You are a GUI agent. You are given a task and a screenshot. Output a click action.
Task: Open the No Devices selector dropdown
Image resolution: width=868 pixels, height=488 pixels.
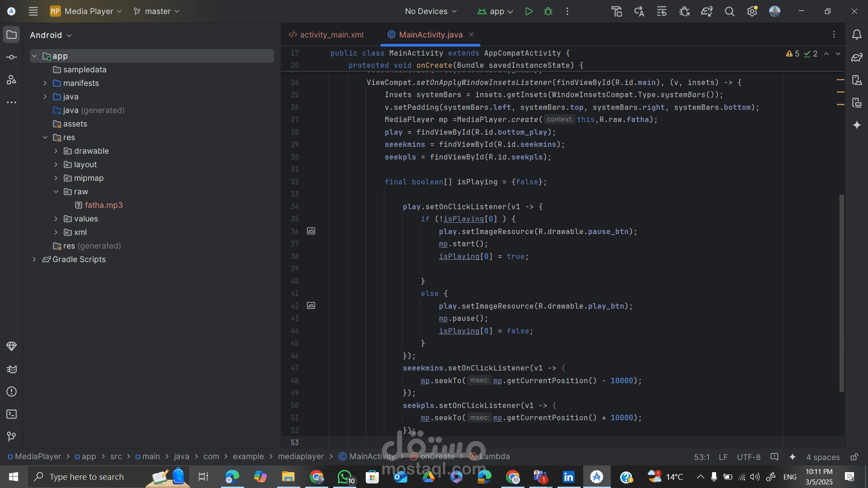click(430, 11)
